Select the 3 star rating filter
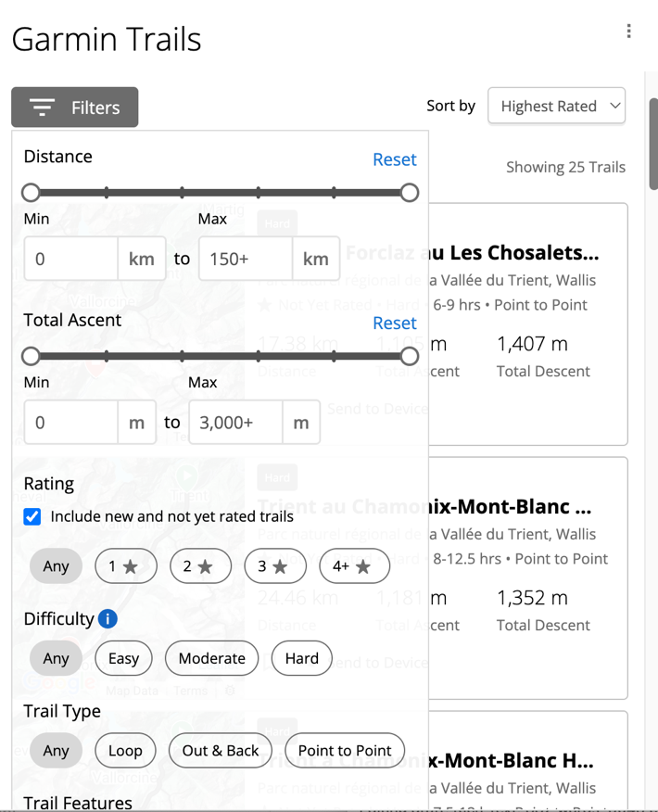Viewport: 658px width, 812px height. click(x=275, y=566)
